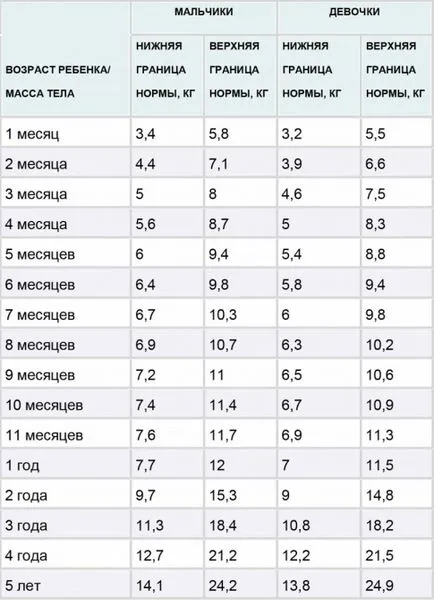This screenshot has height=600, width=434.
Task: Click the 8 месяцев row label
Action: 40,345
